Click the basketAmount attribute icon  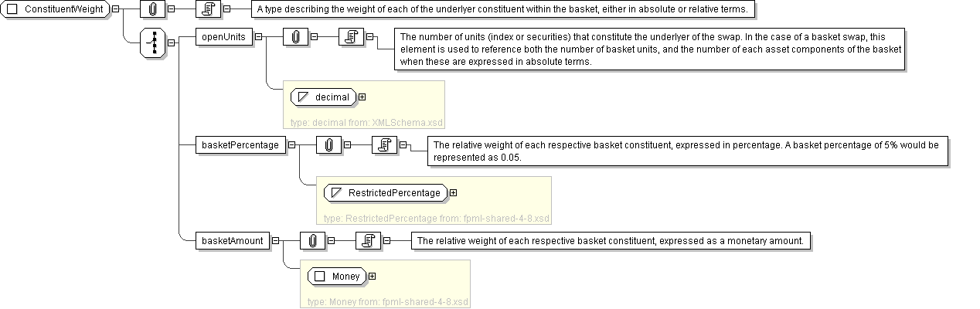click(313, 240)
